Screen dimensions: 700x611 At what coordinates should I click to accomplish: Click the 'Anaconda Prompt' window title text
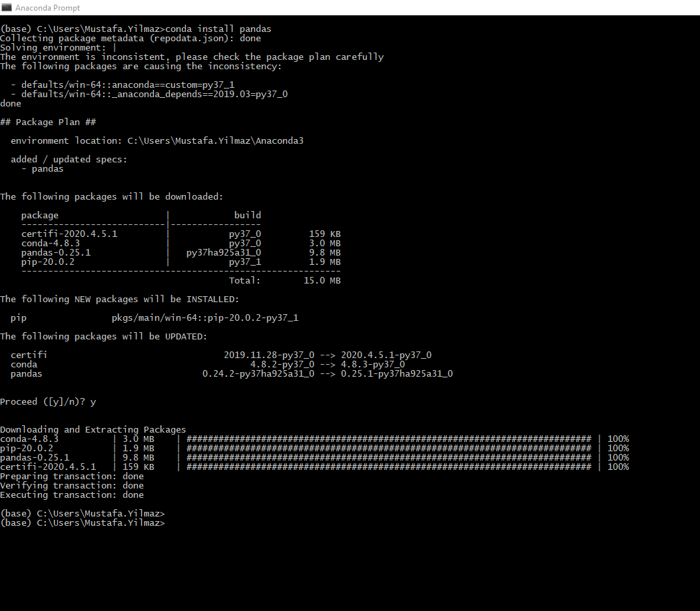[48, 8]
